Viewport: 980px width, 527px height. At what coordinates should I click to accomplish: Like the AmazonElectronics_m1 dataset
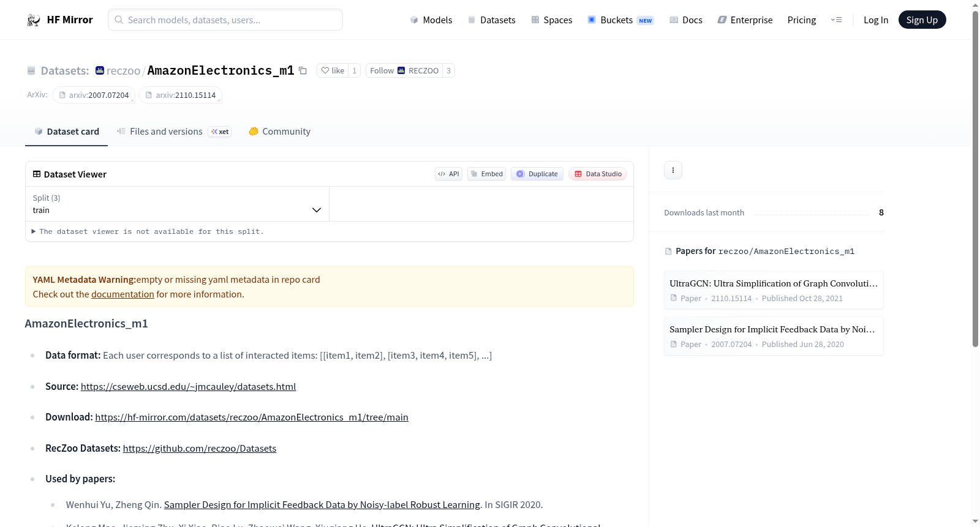click(x=333, y=70)
